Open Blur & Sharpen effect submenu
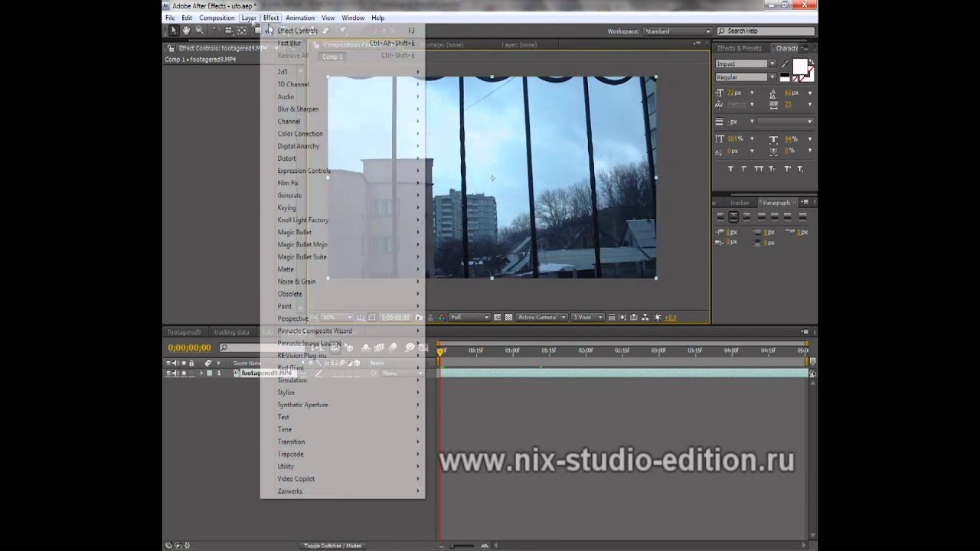This screenshot has width=980, height=551. click(342, 109)
